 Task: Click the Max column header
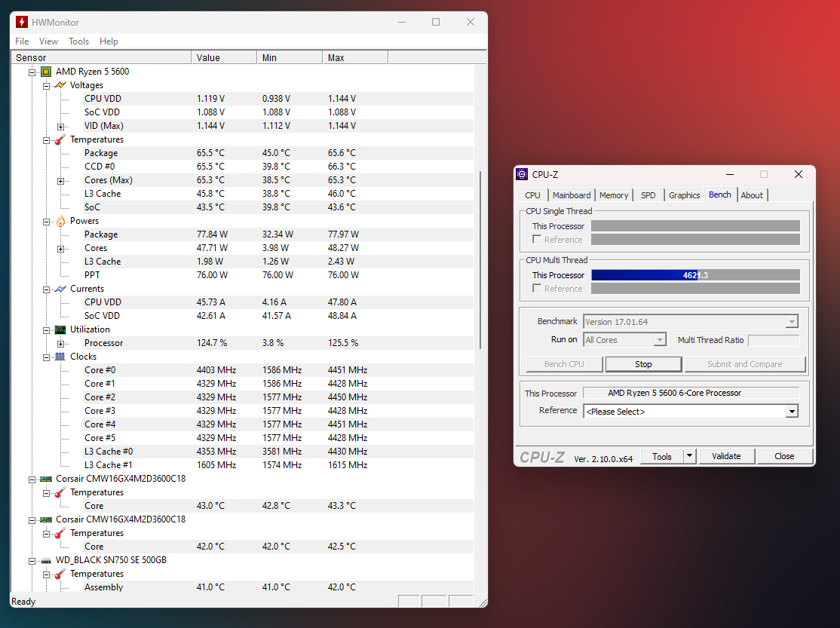(355, 57)
